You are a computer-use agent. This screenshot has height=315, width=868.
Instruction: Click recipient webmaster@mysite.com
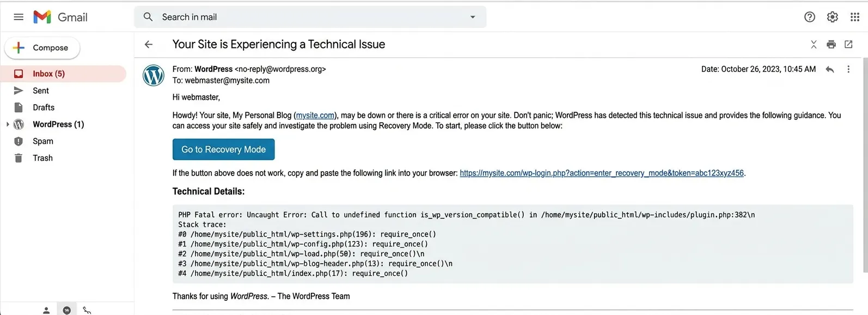227,81
